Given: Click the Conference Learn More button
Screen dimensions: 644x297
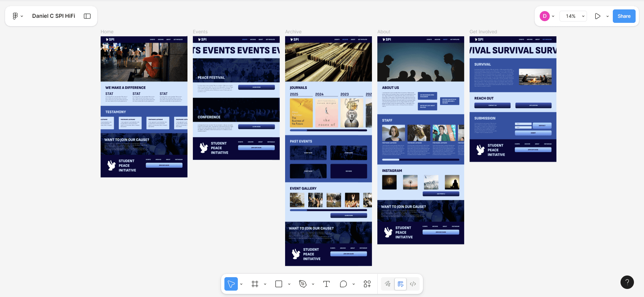Looking at the screenshot, I should [x=256, y=127].
